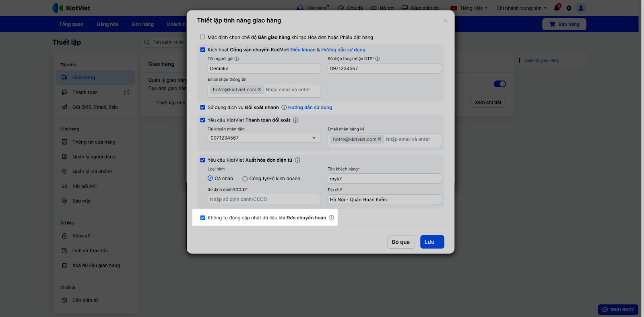Remove the hotro@kiotviet.com tag from Email nhận bảng kê
This screenshot has height=317, width=644.
[x=379, y=139]
